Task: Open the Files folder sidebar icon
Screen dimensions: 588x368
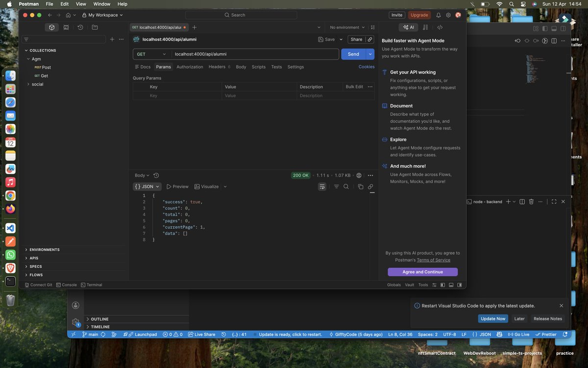Action: [x=95, y=27]
